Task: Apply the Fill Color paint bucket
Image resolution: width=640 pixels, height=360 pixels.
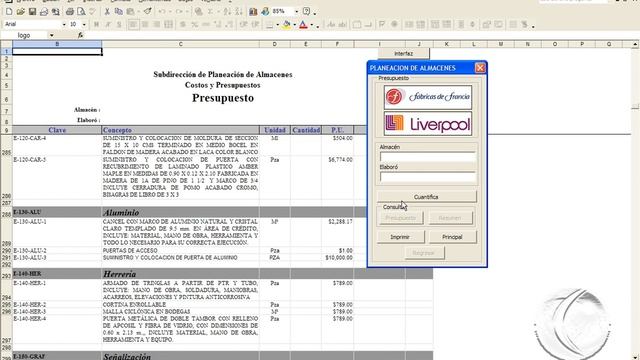Action: [x=287, y=24]
